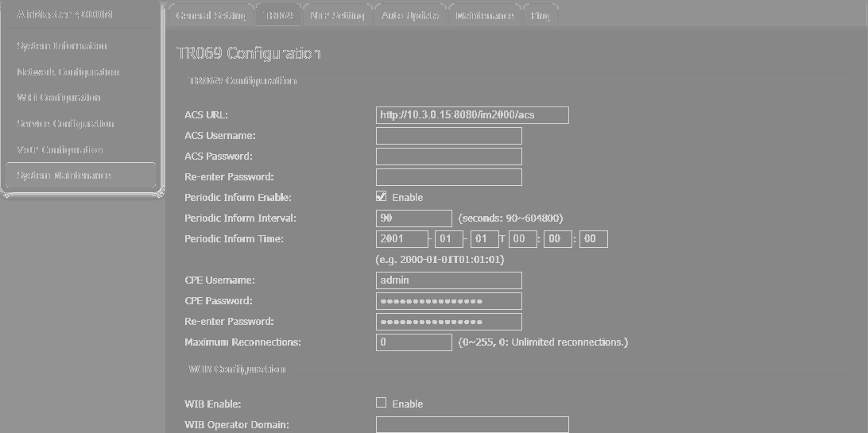
Task: Click the ACS URL input field
Action: coord(472,115)
